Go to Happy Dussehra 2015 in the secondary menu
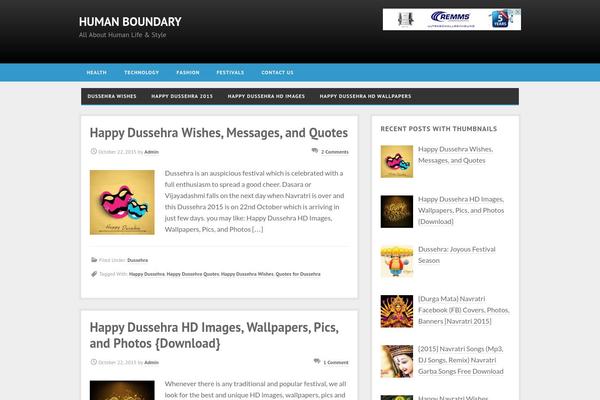This screenshot has height=400, width=600. click(182, 96)
